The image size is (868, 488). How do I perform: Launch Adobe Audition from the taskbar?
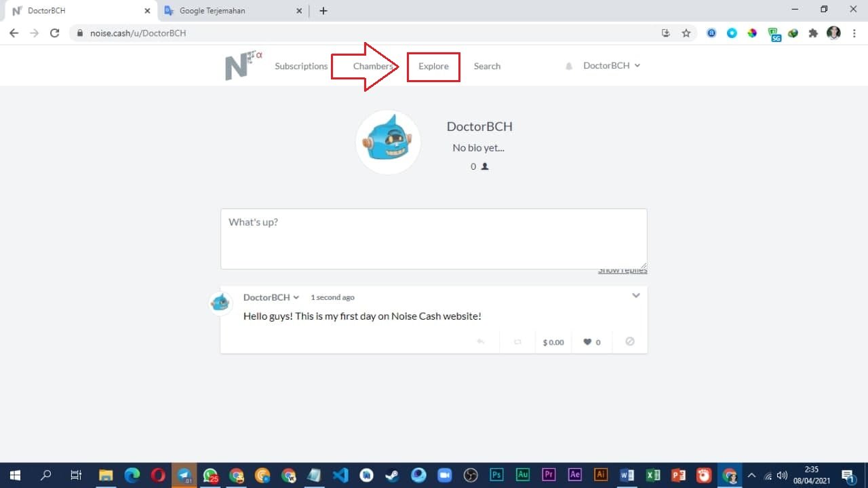[523, 475]
